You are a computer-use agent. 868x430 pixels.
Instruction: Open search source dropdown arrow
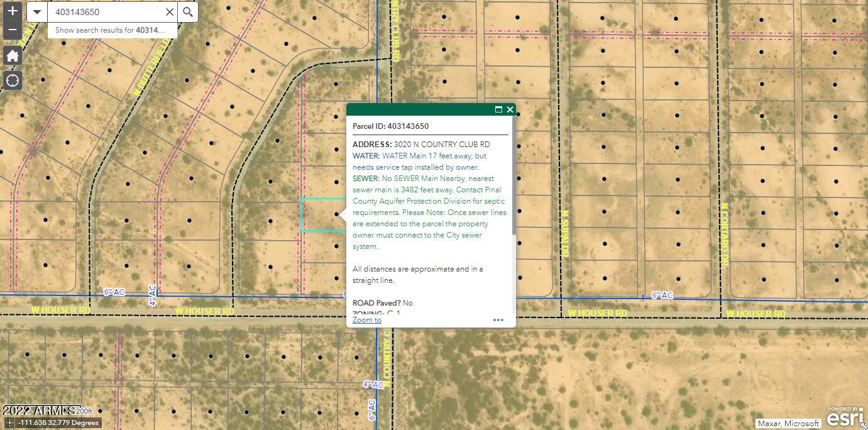[37, 12]
